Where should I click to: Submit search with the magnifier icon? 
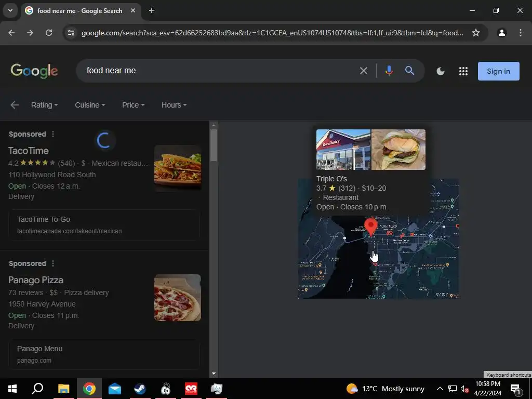[x=409, y=71]
